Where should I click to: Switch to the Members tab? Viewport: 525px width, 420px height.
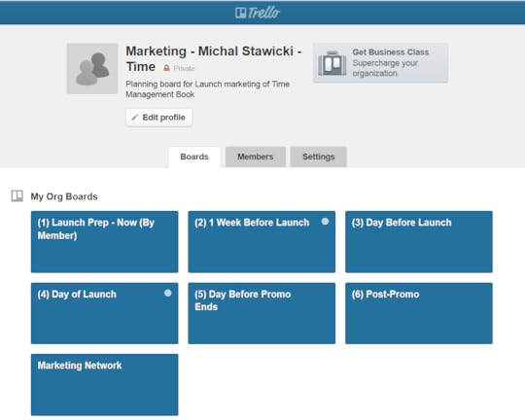point(256,157)
